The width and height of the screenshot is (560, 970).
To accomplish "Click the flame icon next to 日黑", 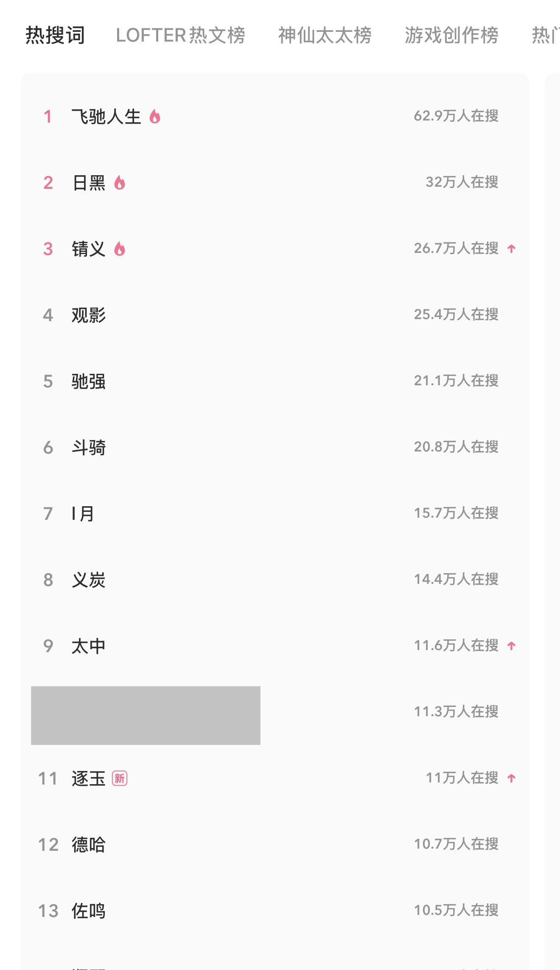I will click(x=120, y=182).
